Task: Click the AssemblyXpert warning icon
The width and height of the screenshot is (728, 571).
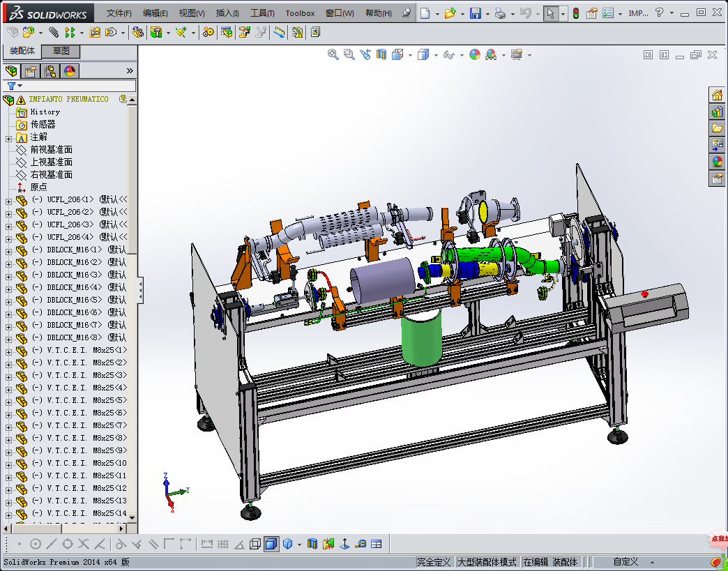Action: [297, 32]
